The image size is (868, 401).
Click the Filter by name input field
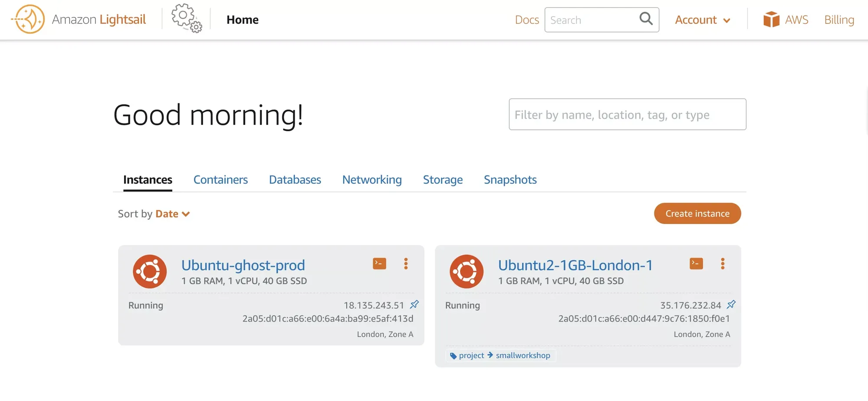[628, 114]
